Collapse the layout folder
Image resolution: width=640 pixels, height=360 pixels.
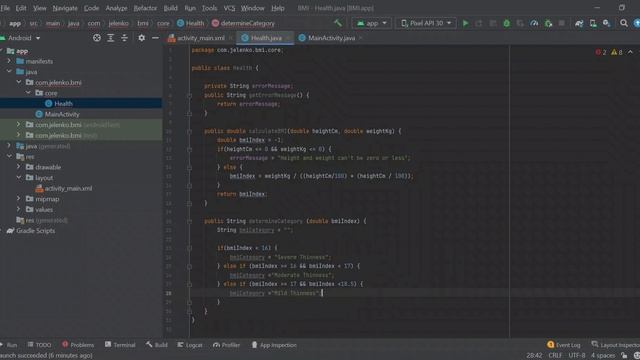click(x=18, y=177)
